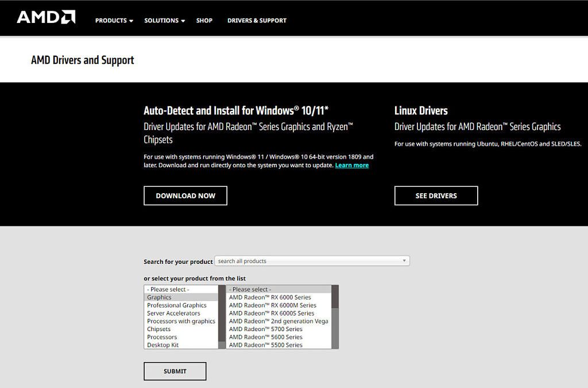
Task: Select Professional Graphics from the category list
Action: tap(178, 305)
